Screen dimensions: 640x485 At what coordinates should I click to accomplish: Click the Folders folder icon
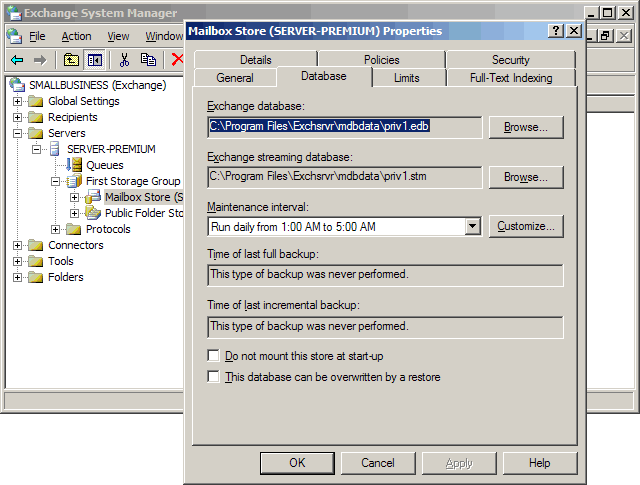36,277
